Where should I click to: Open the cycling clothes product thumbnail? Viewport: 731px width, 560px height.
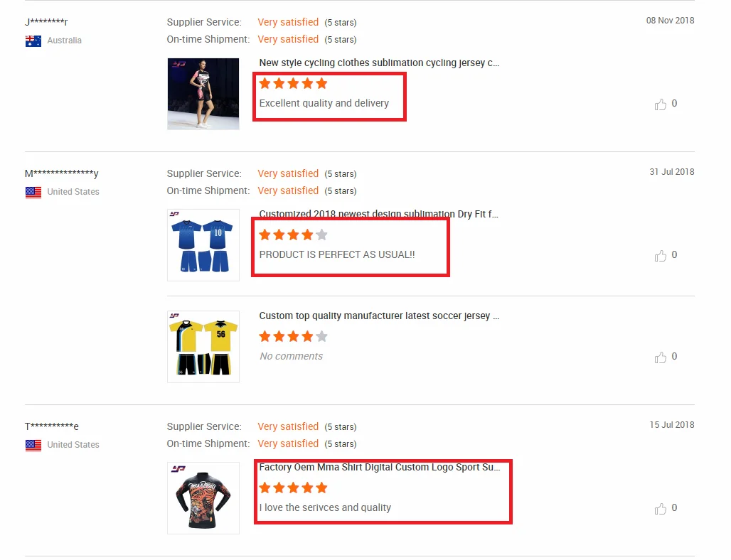(203, 94)
